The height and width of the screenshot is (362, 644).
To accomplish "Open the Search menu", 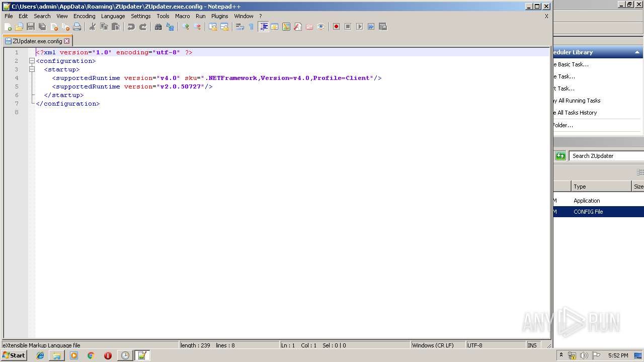I will pos(42,16).
